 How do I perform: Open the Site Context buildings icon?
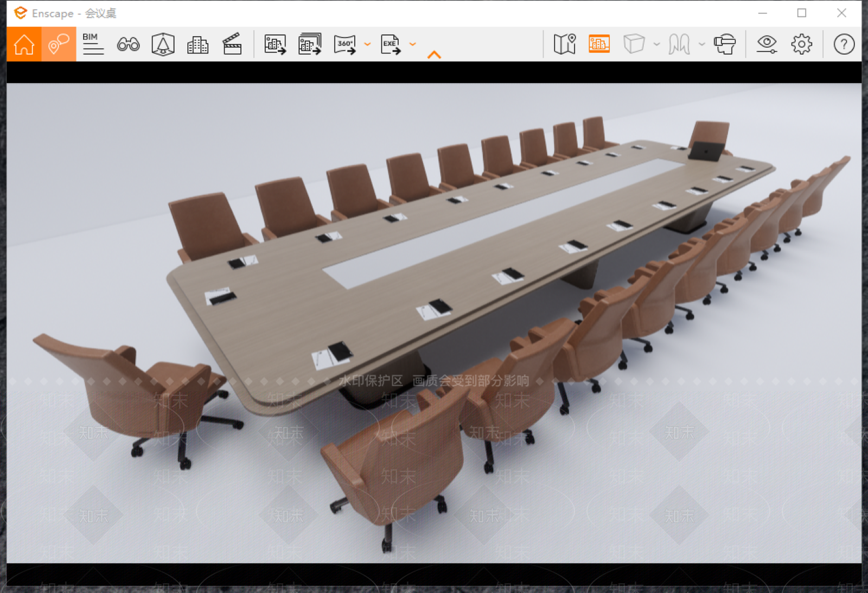pyautogui.click(x=197, y=44)
